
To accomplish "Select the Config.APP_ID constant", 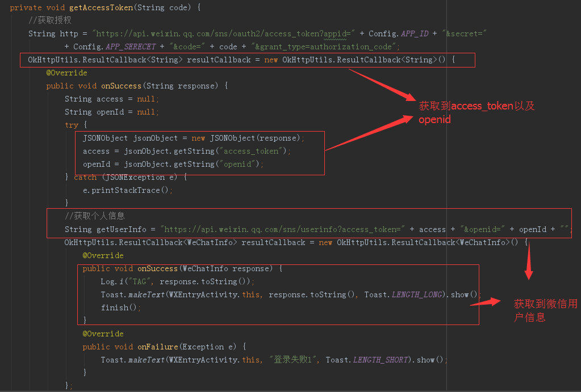I will coord(398,33).
